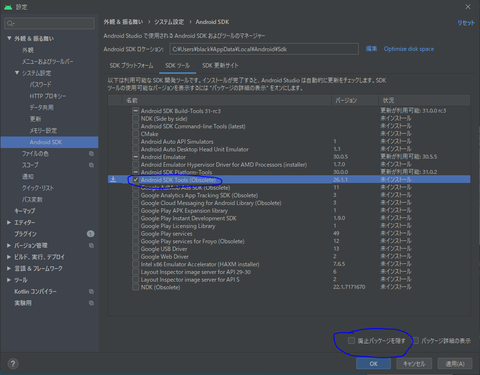Image resolution: width=480 pixels, height=375 pixels.
Task: Toggle the Android Emulator checkbox
Action: coord(135,157)
